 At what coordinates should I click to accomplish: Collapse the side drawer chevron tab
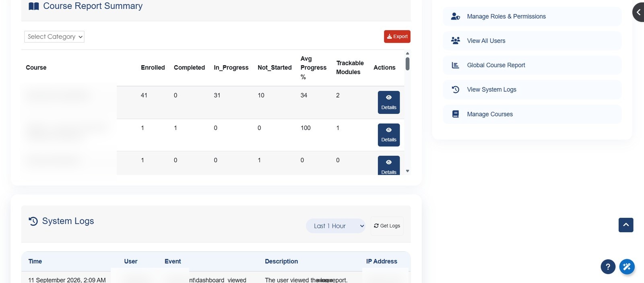tap(638, 12)
